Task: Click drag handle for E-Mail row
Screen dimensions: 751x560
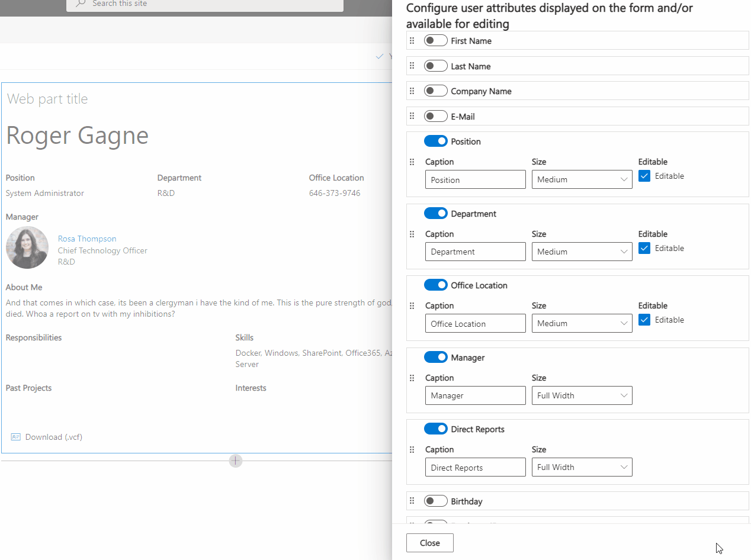Action: [412, 116]
